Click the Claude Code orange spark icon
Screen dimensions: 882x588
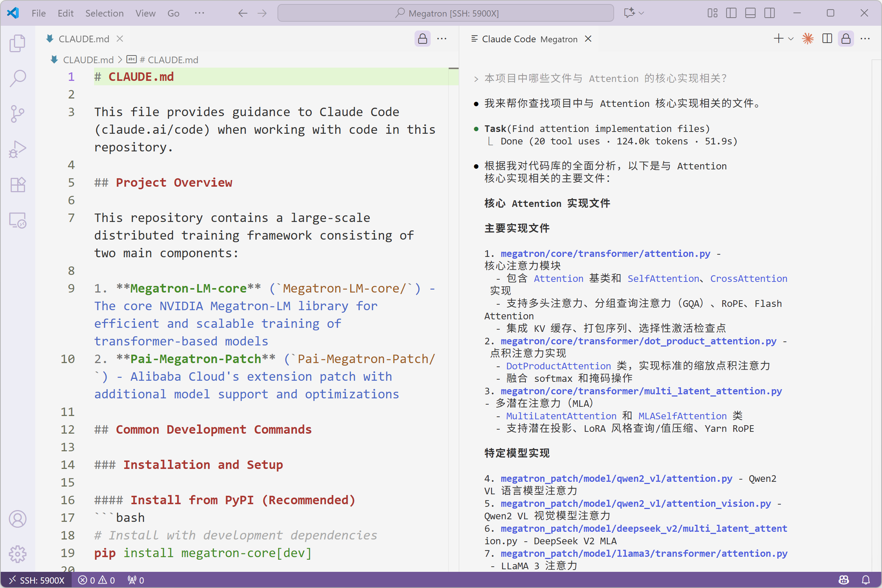808,39
